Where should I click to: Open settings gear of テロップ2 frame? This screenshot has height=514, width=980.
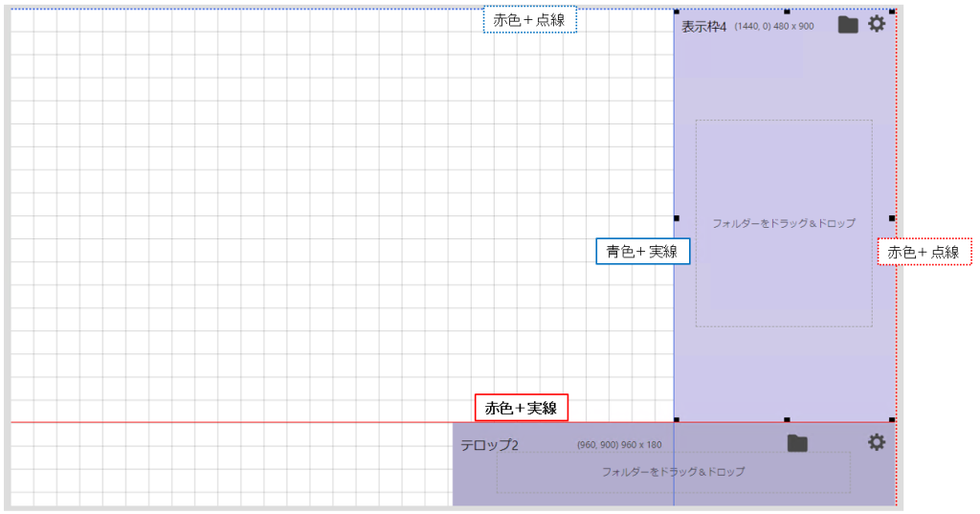tap(877, 443)
